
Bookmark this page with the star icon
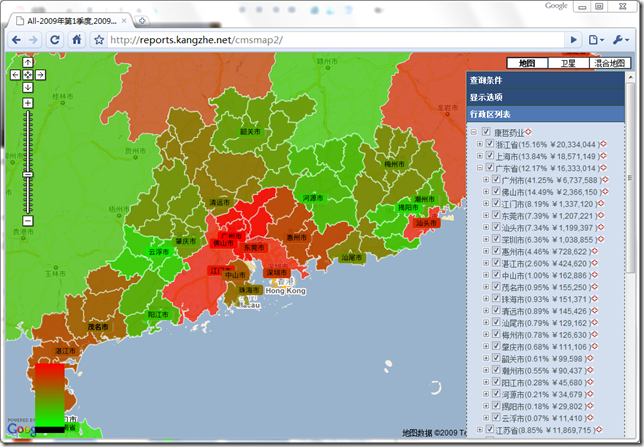tap(98, 40)
